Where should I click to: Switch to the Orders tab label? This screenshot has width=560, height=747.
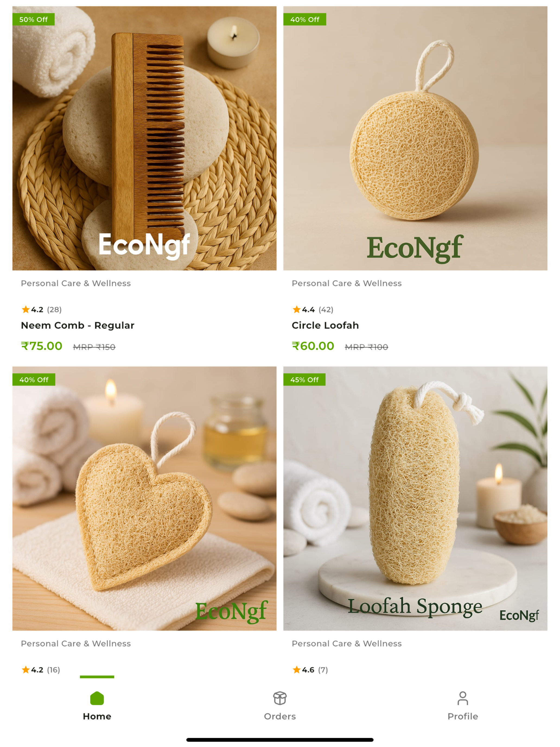pos(280,716)
